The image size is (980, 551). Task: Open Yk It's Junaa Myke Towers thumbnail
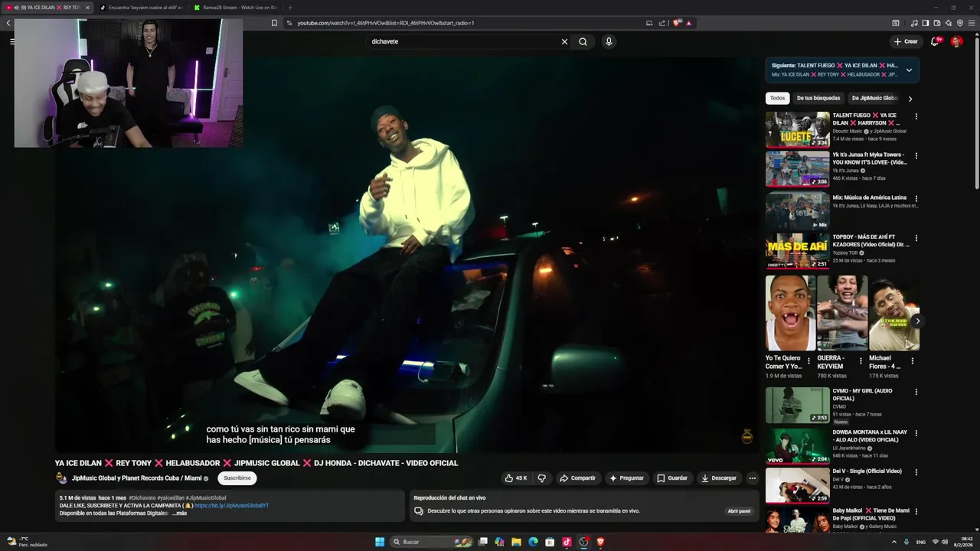(797, 168)
